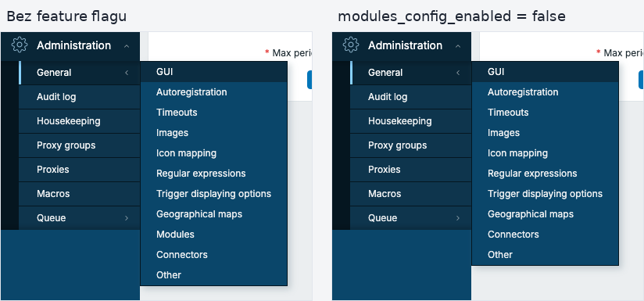The width and height of the screenshot is (644, 301).
Task: Open Autoregistration in right screenshot submenu
Action: (x=545, y=92)
